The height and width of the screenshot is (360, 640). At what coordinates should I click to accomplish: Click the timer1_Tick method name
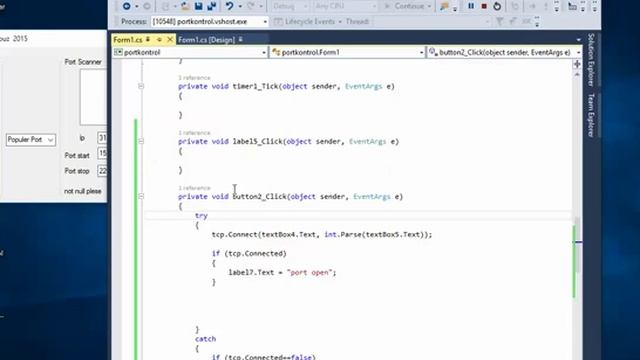click(x=256, y=86)
